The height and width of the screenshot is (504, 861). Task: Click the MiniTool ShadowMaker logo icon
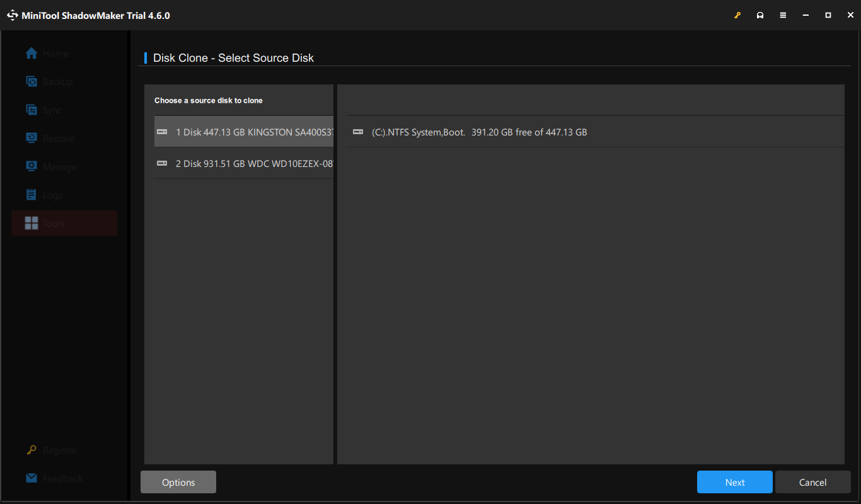[x=13, y=15]
